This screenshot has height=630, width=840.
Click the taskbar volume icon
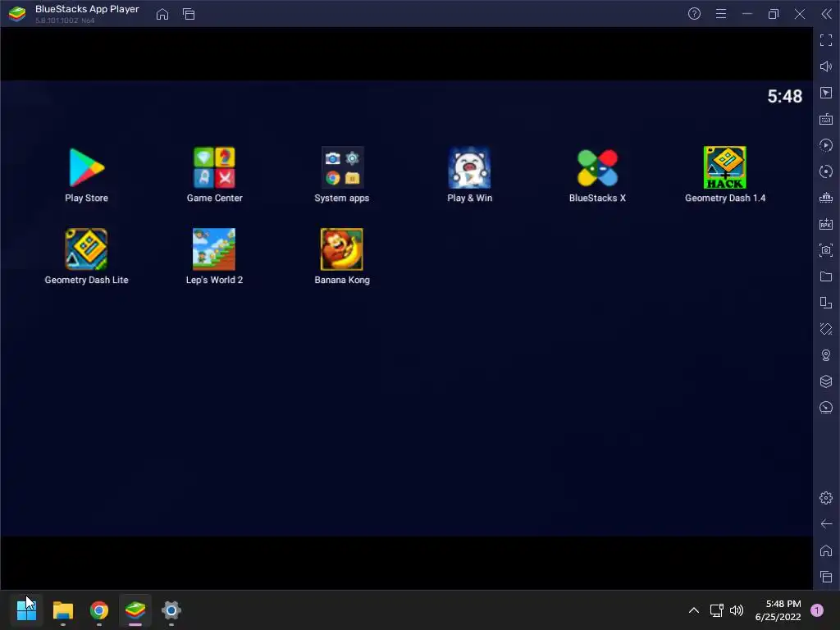737,610
